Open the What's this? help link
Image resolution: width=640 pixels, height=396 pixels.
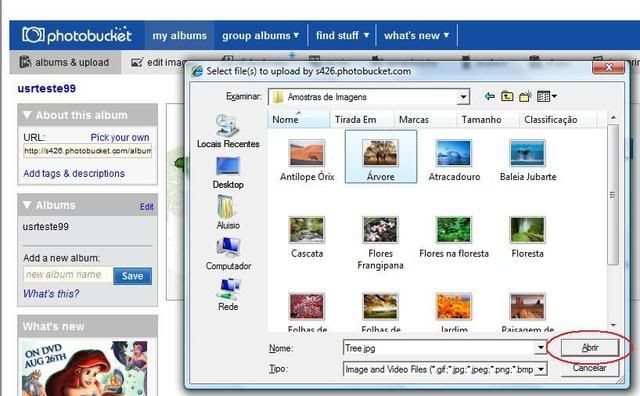click(x=51, y=294)
